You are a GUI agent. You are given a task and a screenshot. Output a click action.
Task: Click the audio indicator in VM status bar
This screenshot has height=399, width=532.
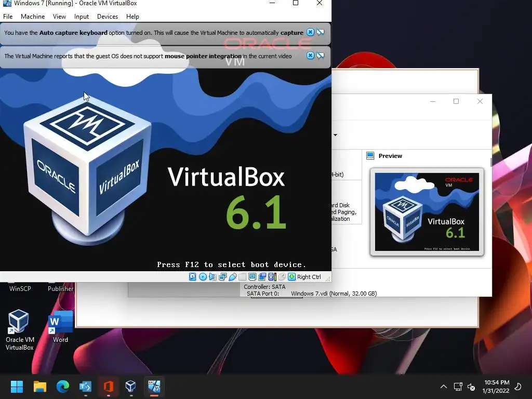(x=212, y=277)
